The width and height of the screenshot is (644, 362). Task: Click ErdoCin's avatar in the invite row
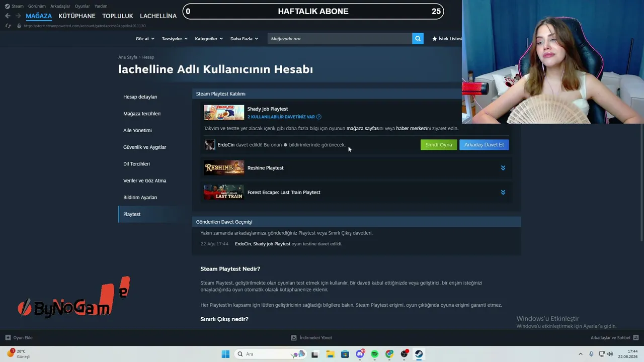(210, 145)
